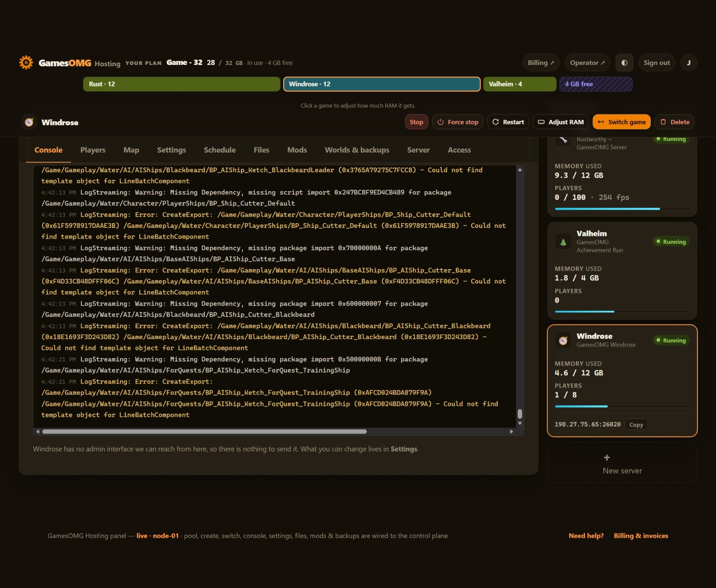716x588 pixels.
Task: Select the Valheim · 4 RAM bar
Action: (x=520, y=84)
